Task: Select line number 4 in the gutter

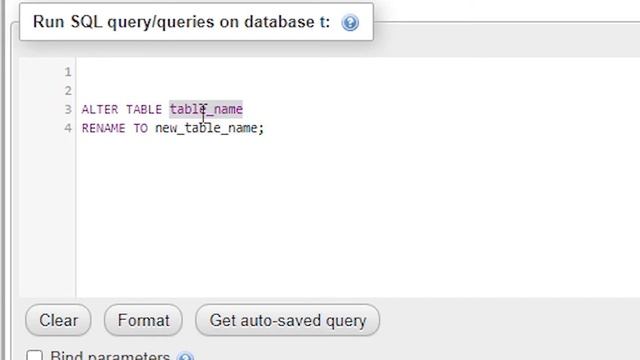Action: 68,128
